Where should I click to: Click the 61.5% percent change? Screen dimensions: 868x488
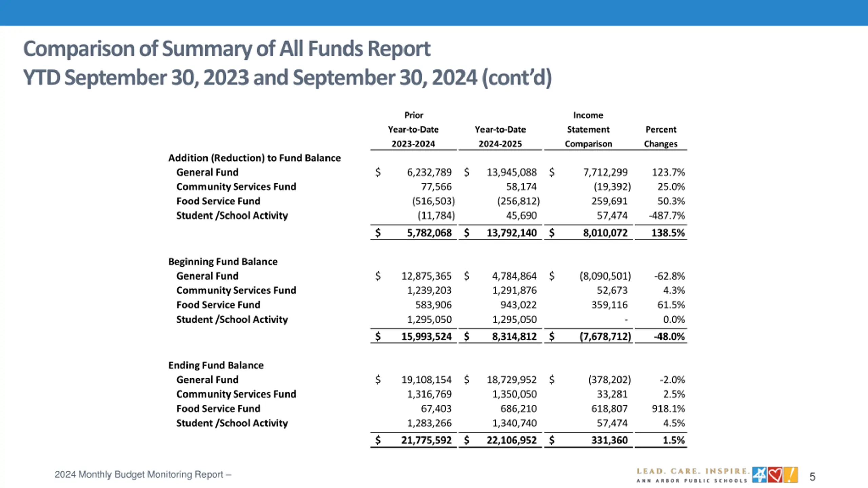671,305
